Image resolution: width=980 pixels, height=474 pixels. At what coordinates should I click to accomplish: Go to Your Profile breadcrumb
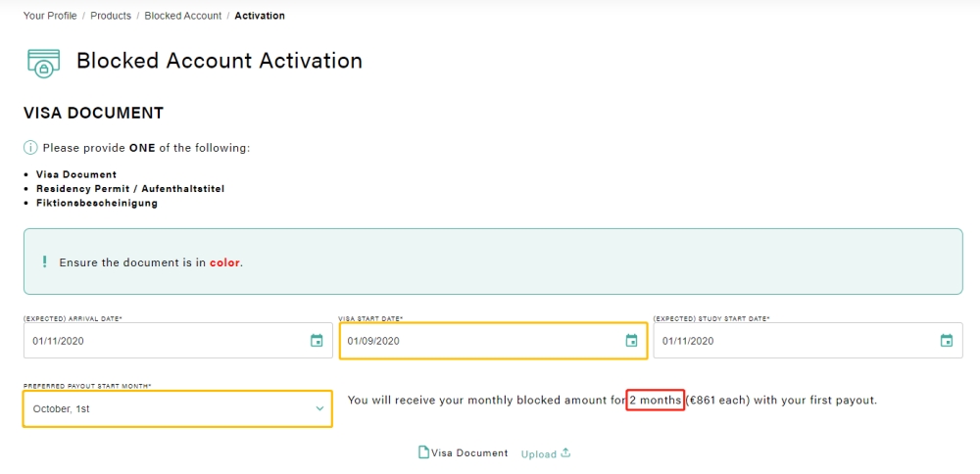[x=50, y=16]
